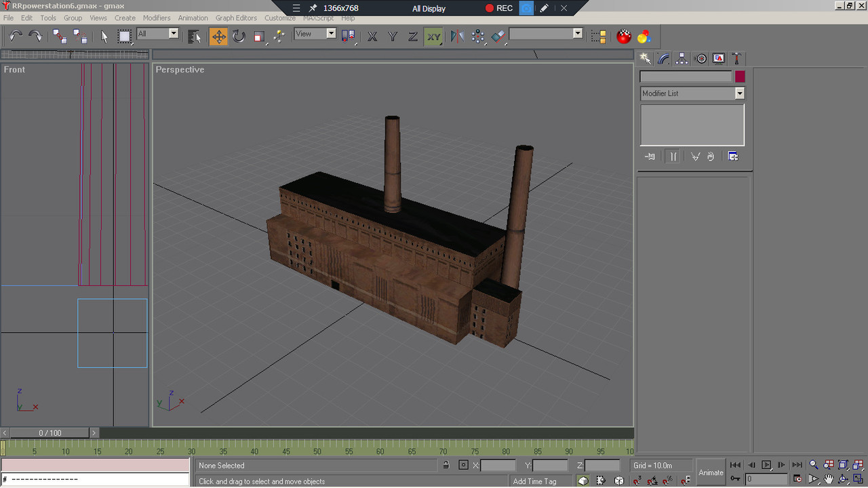Click the Use Pivot Point Center icon

[x=349, y=36]
